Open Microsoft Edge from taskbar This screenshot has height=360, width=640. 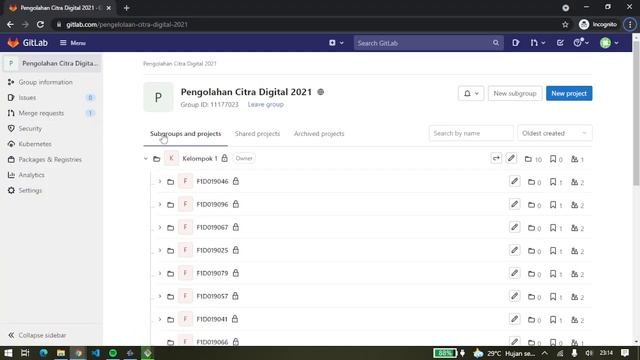(x=43, y=353)
